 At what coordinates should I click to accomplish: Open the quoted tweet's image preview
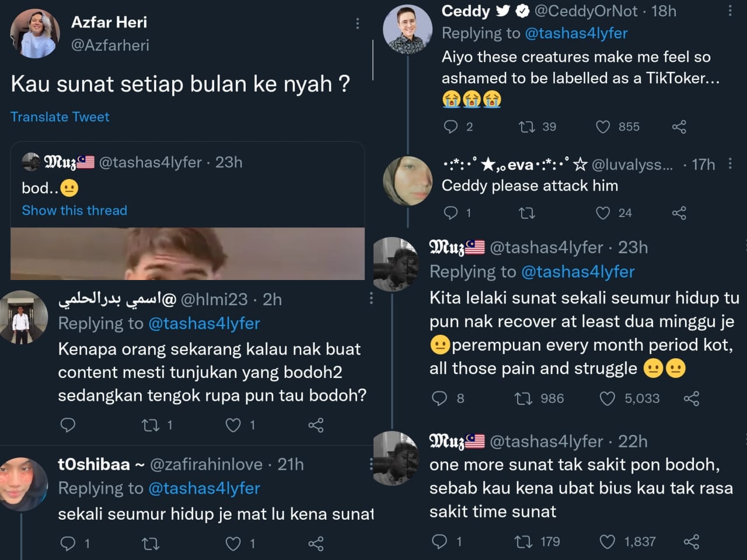(x=187, y=254)
